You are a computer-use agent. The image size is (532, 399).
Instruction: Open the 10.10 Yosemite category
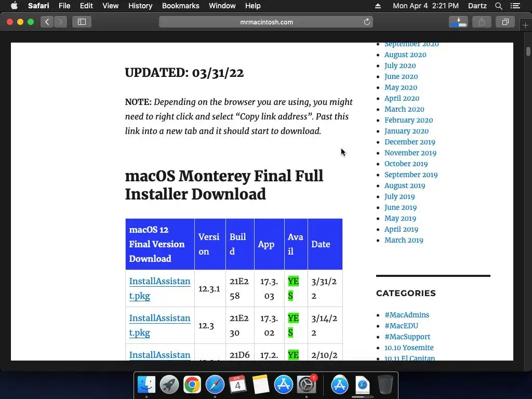pos(409,348)
